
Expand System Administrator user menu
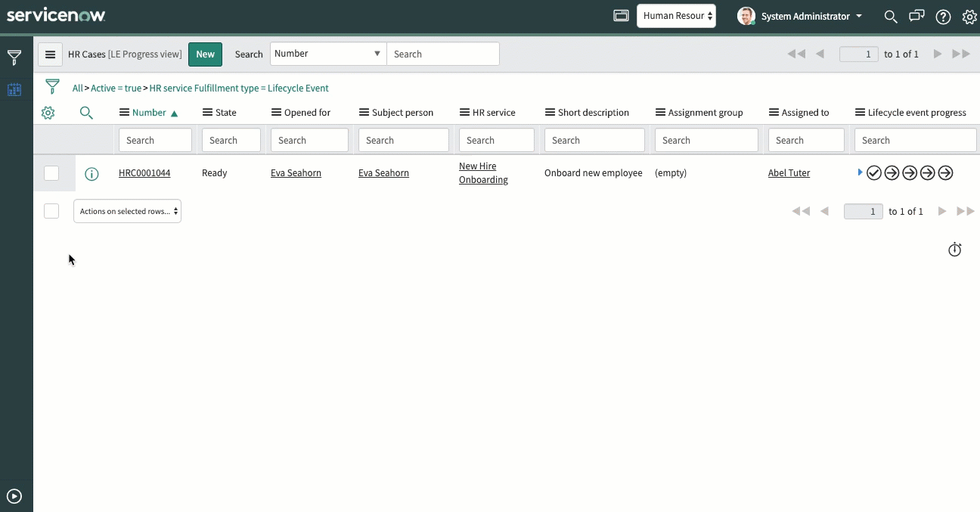coord(811,16)
